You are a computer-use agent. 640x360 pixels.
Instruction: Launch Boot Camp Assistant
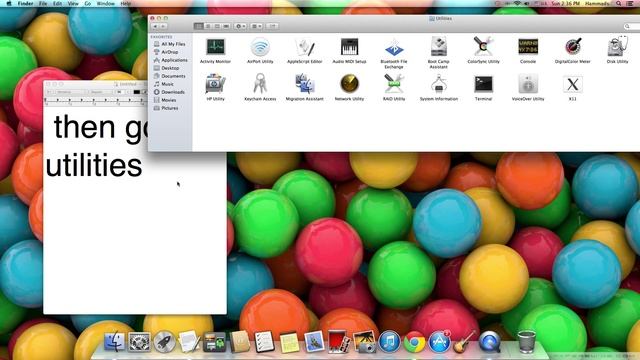[x=439, y=53]
